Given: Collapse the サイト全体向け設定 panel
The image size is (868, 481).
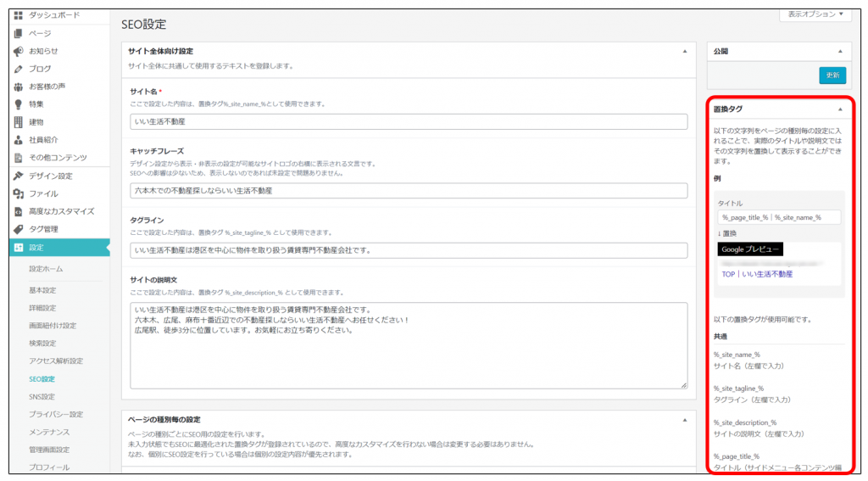Looking at the screenshot, I should tap(685, 52).
